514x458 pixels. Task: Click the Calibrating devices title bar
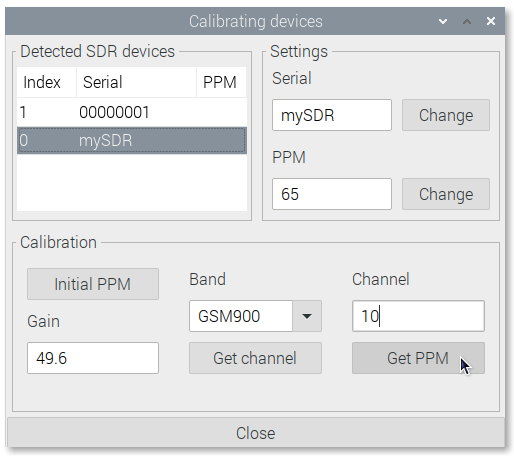[x=255, y=21]
